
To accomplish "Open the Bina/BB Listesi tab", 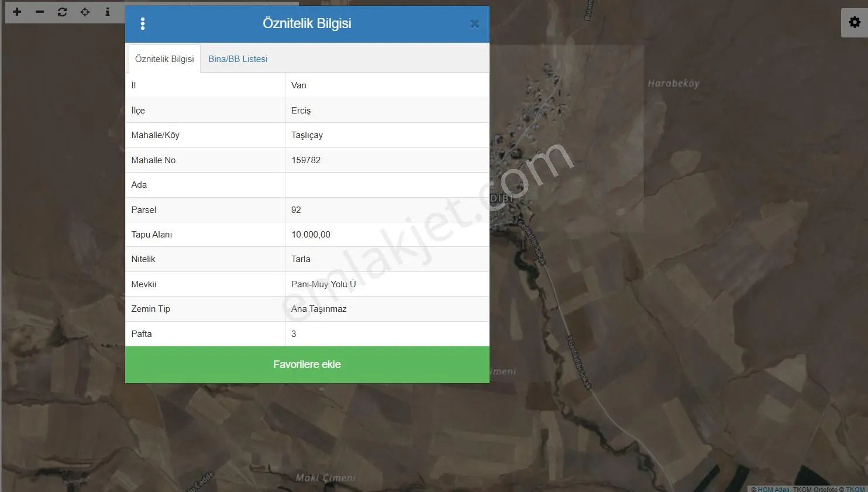I will (238, 59).
